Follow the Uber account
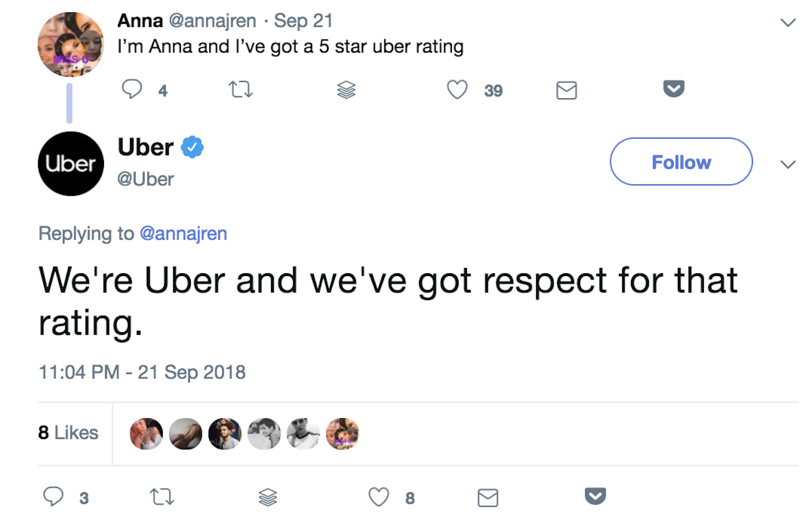 coord(681,162)
